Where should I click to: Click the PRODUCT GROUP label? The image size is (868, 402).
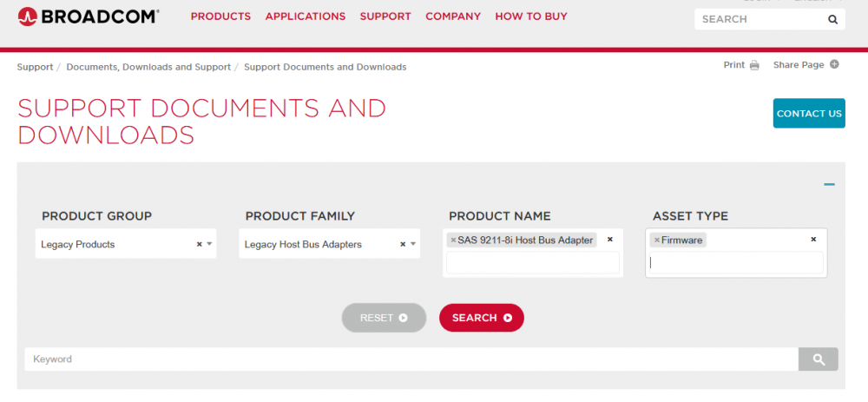click(97, 216)
